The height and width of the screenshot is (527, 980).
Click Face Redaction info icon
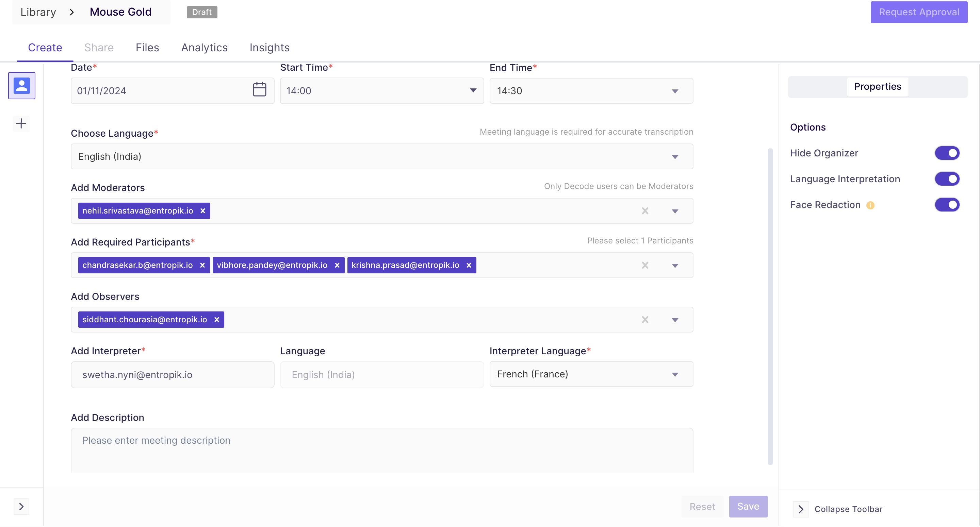[870, 206]
